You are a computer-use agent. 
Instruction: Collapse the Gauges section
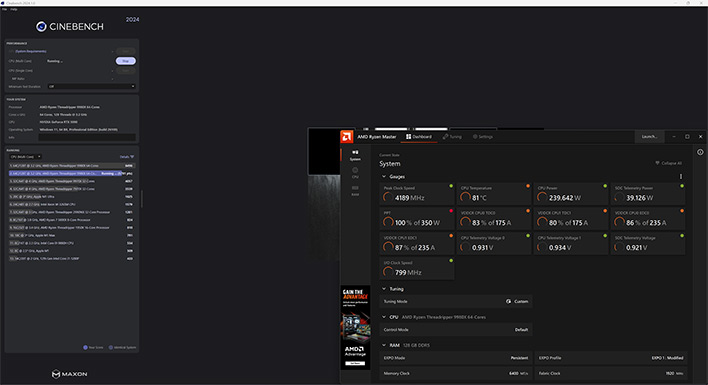click(x=384, y=176)
